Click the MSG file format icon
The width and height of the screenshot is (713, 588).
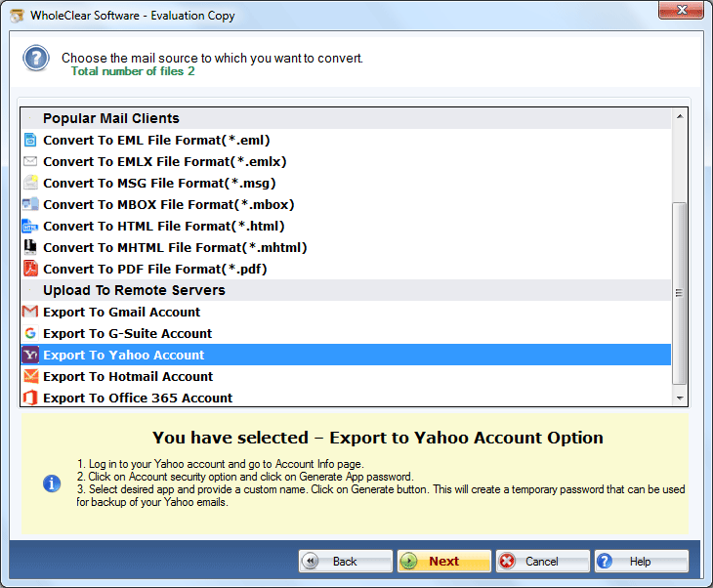tap(30, 183)
